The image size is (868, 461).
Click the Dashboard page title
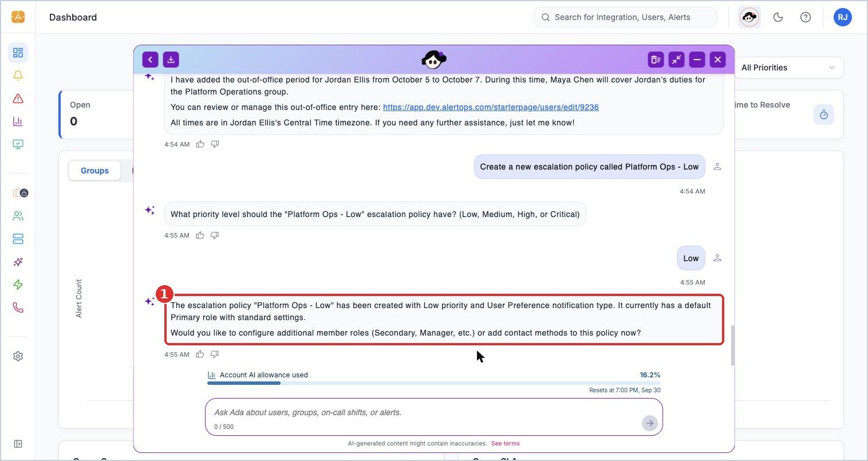[x=73, y=17]
